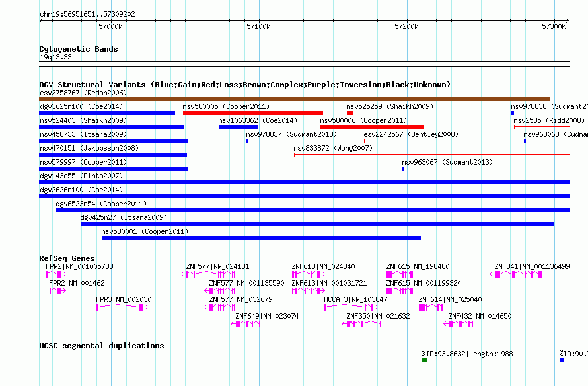Viewport: 588px width, 386px height.
Task: Click the nsv978838 variant label
Action: [x=550, y=106]
